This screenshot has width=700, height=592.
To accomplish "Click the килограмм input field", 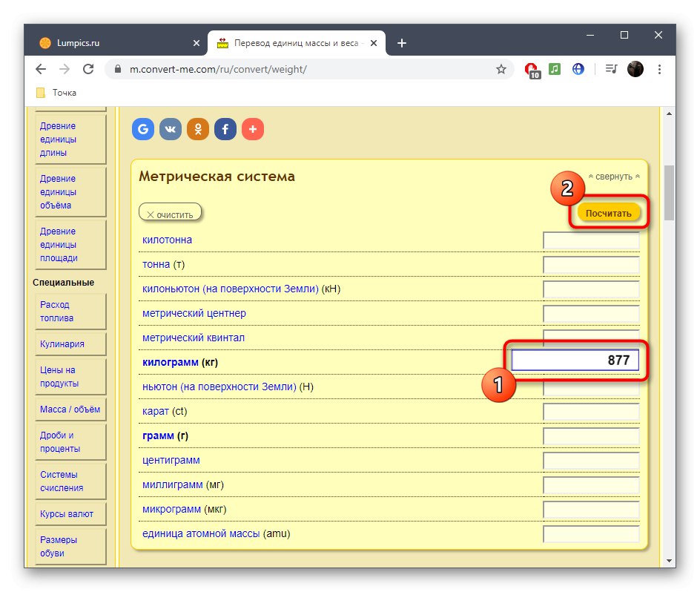I will tap(575, 361).
